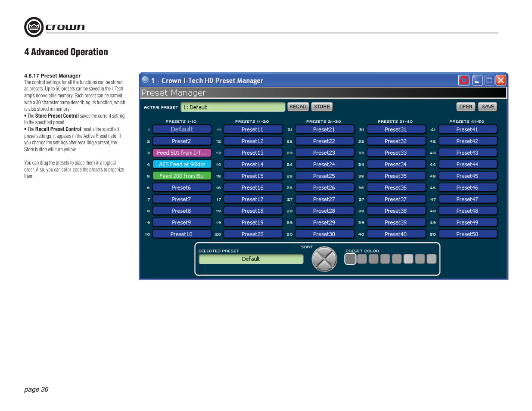Select Preset49 button
The image size is (532, 411).
[x=468, y=222]
